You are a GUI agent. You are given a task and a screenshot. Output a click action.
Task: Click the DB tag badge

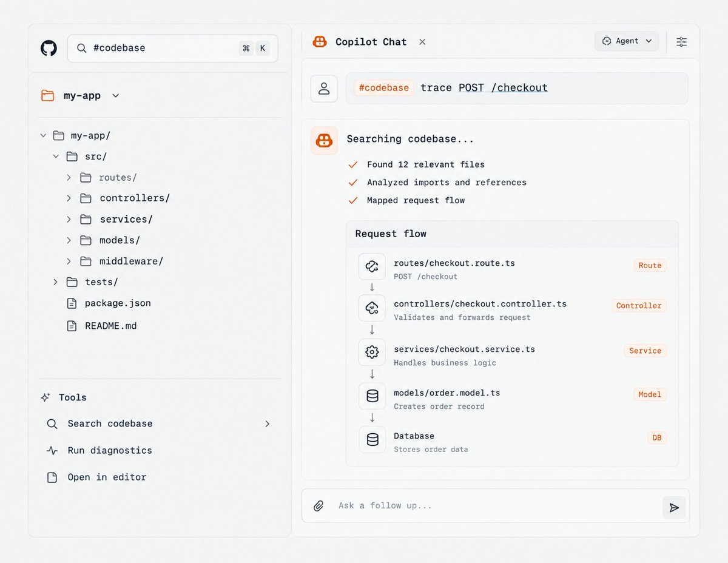657,437
